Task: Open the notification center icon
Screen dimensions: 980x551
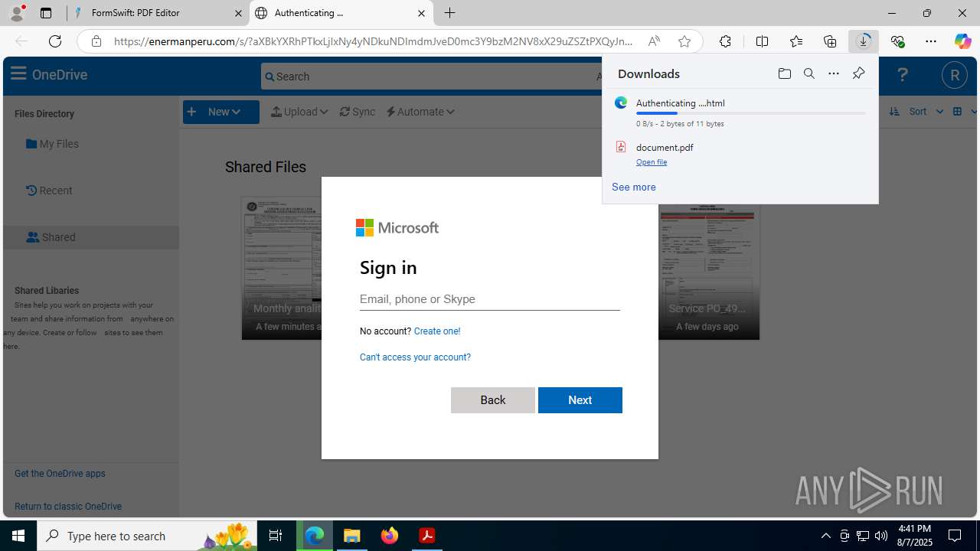Action: (955, 536)
